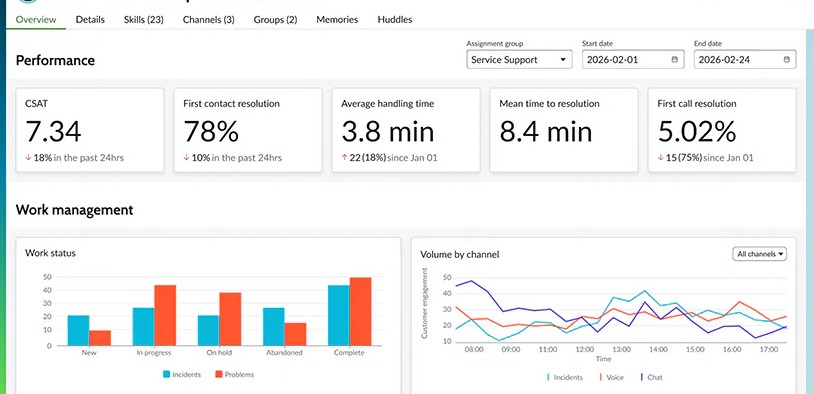Open the Start date calendar icon
This screenshot has width=814, height=394.
(x=674, y=60)
